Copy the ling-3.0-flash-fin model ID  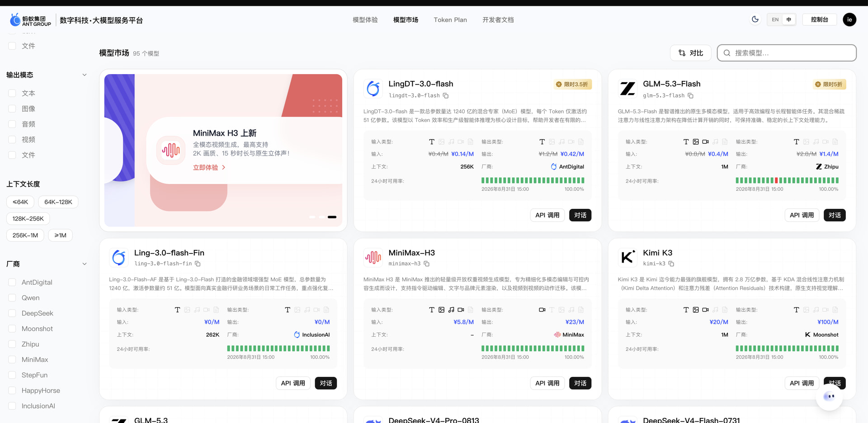point(198,264)
